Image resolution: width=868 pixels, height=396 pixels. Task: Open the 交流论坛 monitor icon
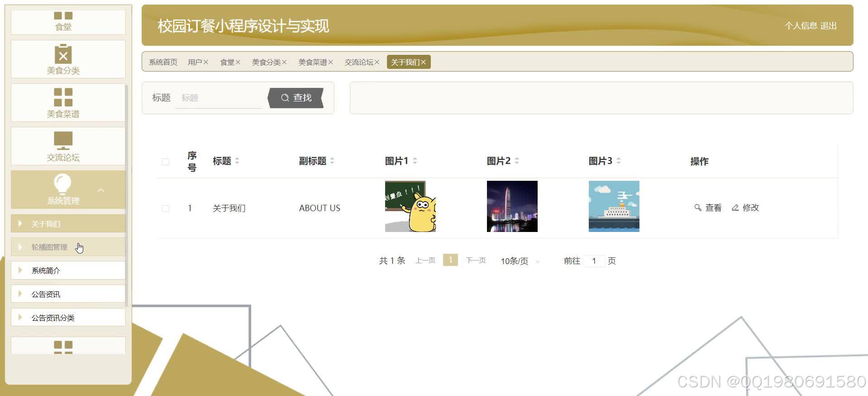63,140
